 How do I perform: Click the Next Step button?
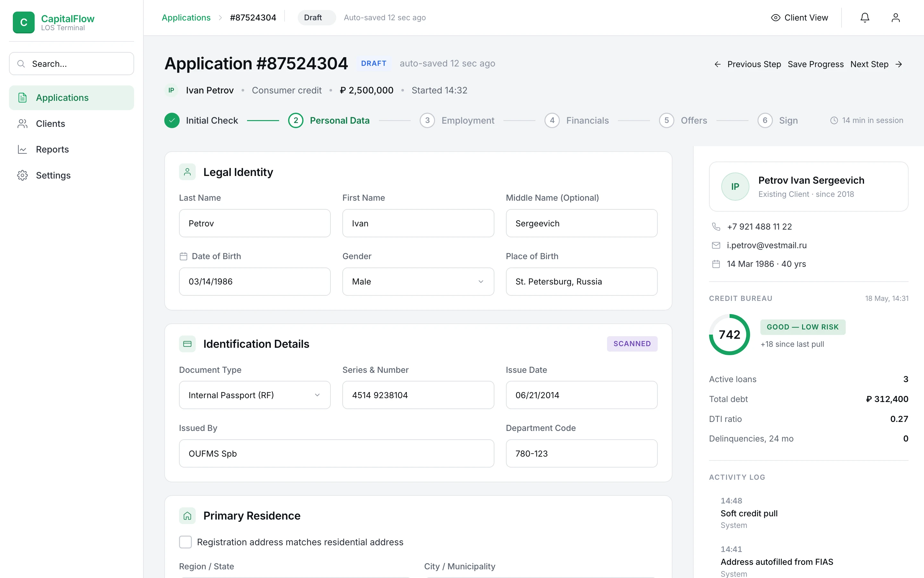point(876,64)
